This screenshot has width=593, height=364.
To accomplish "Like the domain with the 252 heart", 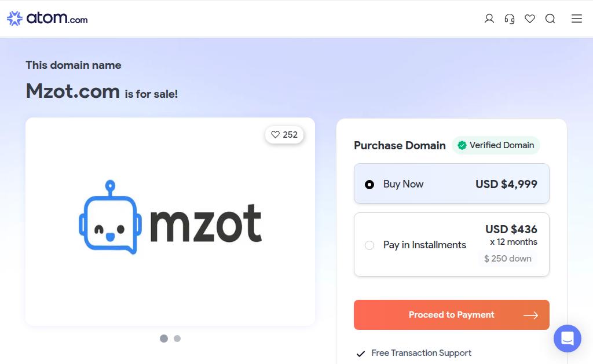I will [x=284, y=135].
